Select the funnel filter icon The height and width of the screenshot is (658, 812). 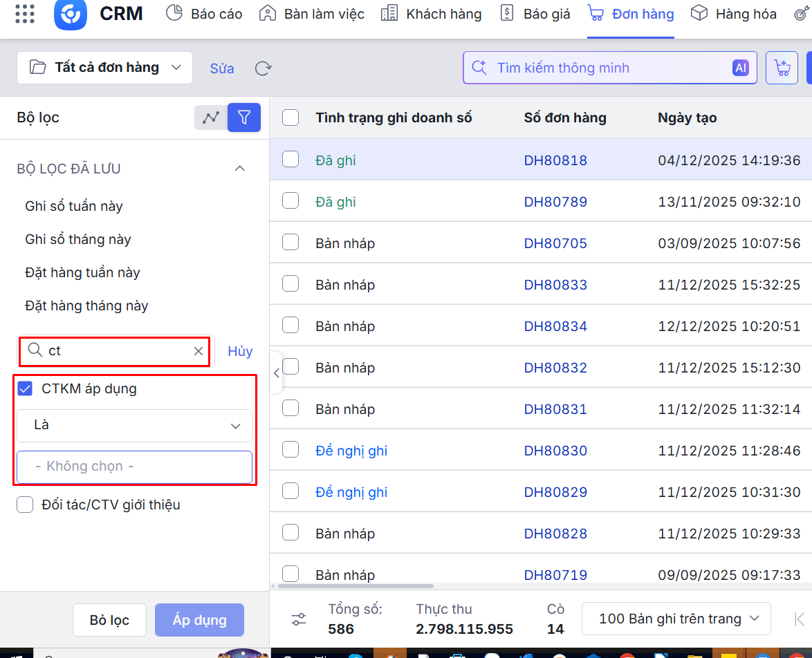pyautogui.click(x=243, y=117)
